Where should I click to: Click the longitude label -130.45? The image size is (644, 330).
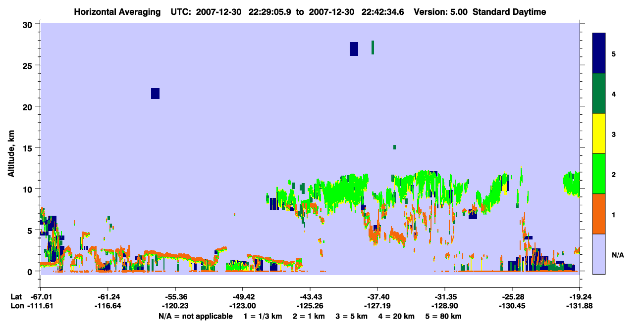(512, 306)
